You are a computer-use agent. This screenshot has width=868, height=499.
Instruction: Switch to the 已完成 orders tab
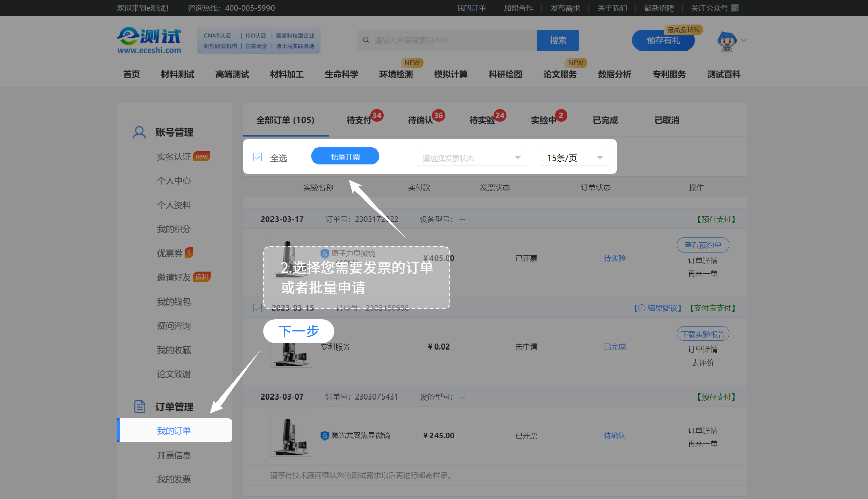coord(605,120)
